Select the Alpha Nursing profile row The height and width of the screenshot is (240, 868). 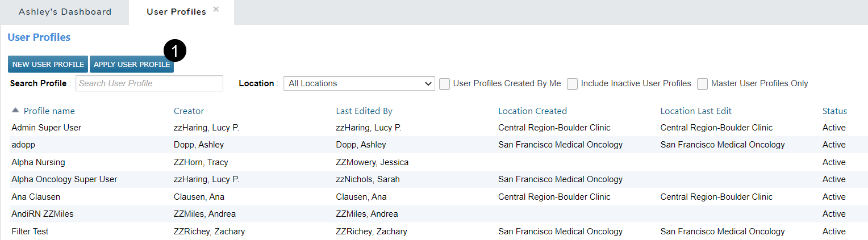pyautogui.click(x=38, y=162)
